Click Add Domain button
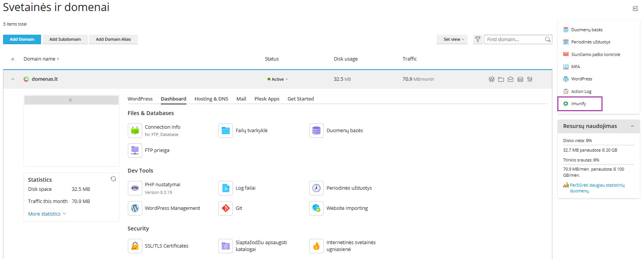 pos(22,39)
